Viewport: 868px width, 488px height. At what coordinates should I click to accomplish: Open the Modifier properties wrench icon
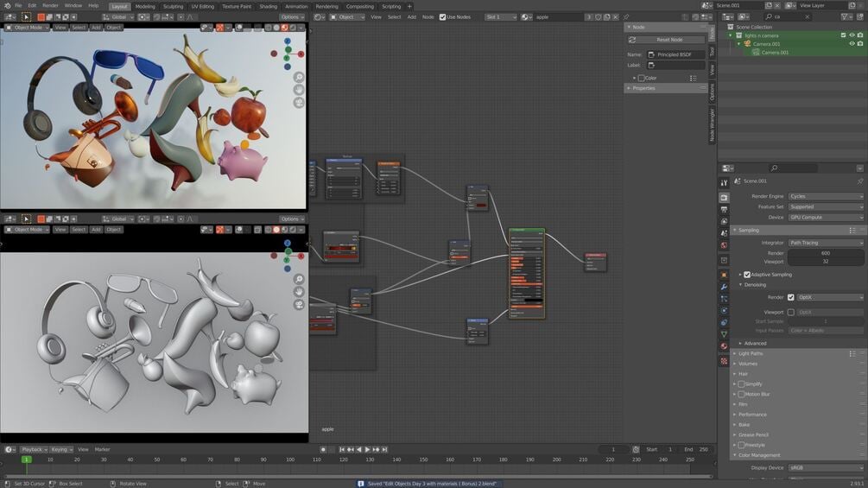coord(724,287)
